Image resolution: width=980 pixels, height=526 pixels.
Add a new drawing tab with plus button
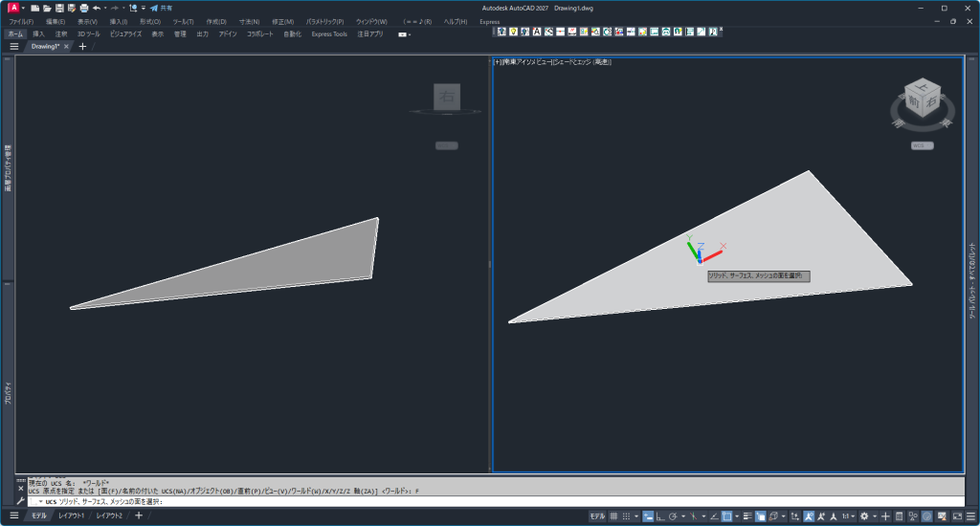[x=82, y=46]
